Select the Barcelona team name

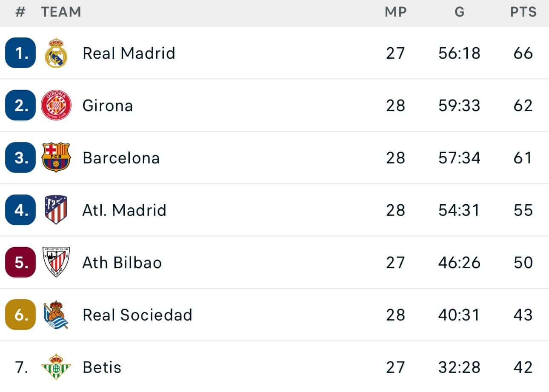[x=121, y=158]
